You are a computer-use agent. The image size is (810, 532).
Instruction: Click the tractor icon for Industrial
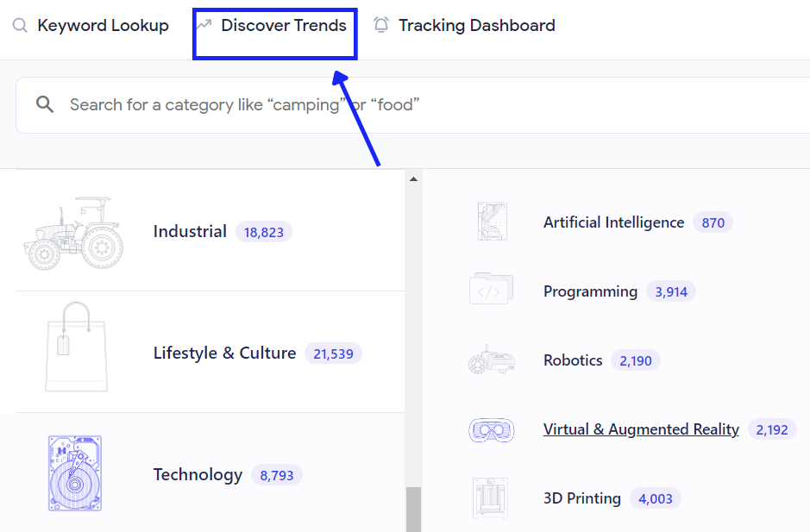pyautogui.click(x=74, y=229)
